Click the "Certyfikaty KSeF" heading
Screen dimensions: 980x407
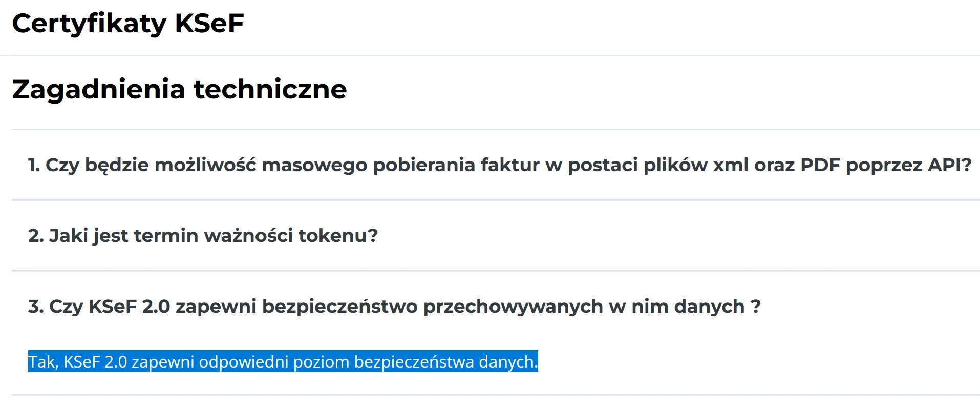tap(128, 24)
